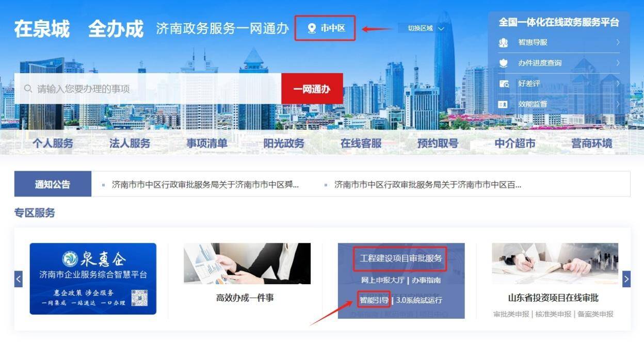Click the left carousel arrow in 专区服务
The width and height of the screenshot is (644, 346).
pyautogui.click(x=19, y=279)
